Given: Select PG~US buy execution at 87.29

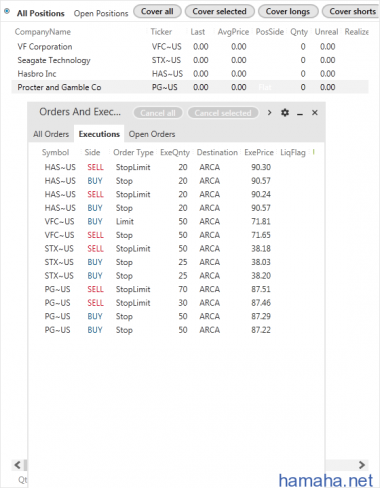Looking at the screenshot, I should pyautogui.click(x=176, y=316).
